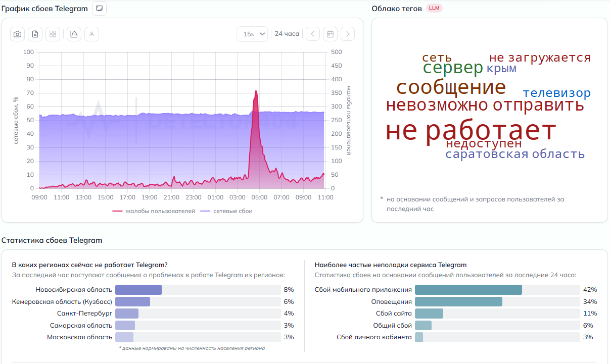Viewport: 610px width, 364px height.
Task: Click the camera screenshot icon above the chart
Action: 18,34
